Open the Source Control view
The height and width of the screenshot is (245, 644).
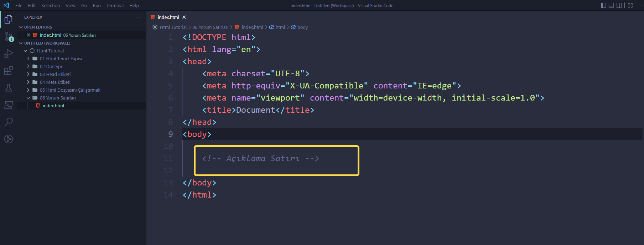click(8, 36)
